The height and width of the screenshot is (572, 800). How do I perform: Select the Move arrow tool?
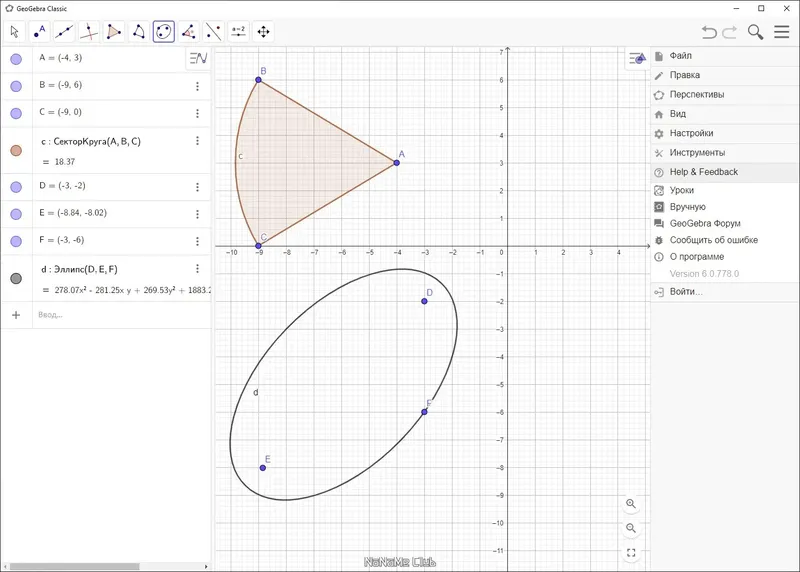point(14,32)
